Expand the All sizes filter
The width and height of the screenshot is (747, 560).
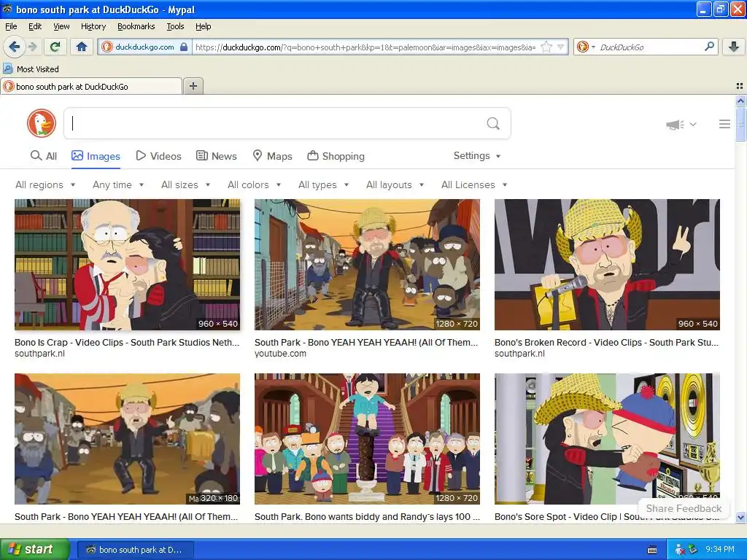pos(185,184)
